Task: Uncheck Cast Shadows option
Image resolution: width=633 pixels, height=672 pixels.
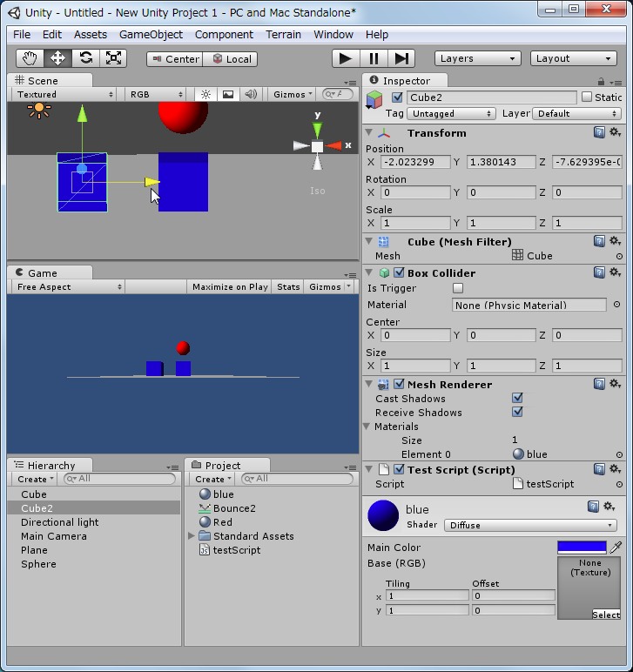Action: pos(517,398)
